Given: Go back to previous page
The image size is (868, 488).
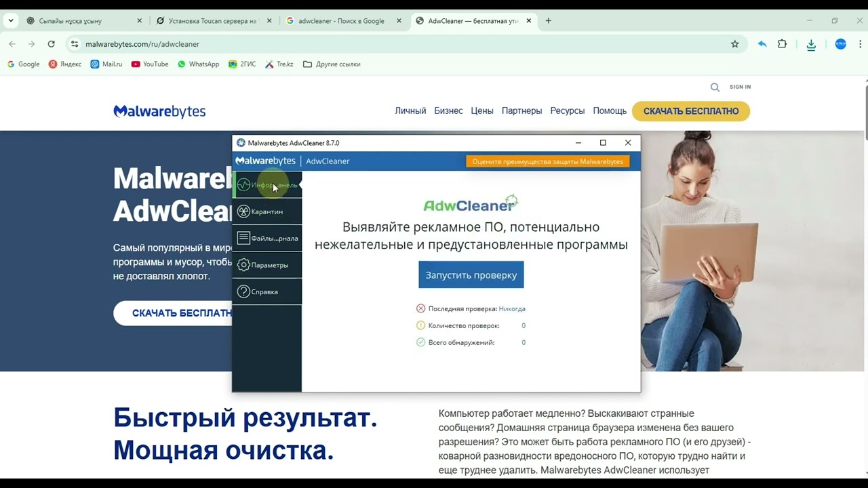Looking at the screenshot, I should point(12,44).
